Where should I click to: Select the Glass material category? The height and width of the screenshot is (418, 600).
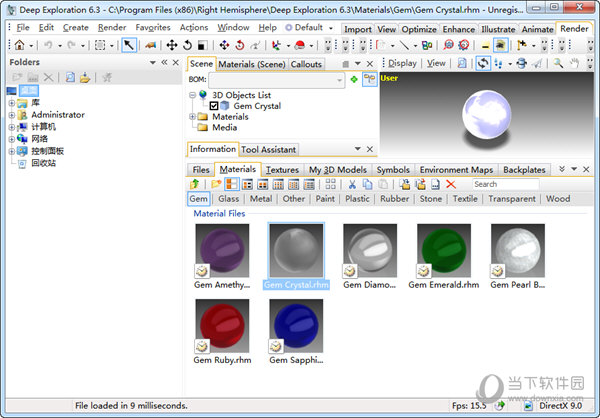[228, 199]
